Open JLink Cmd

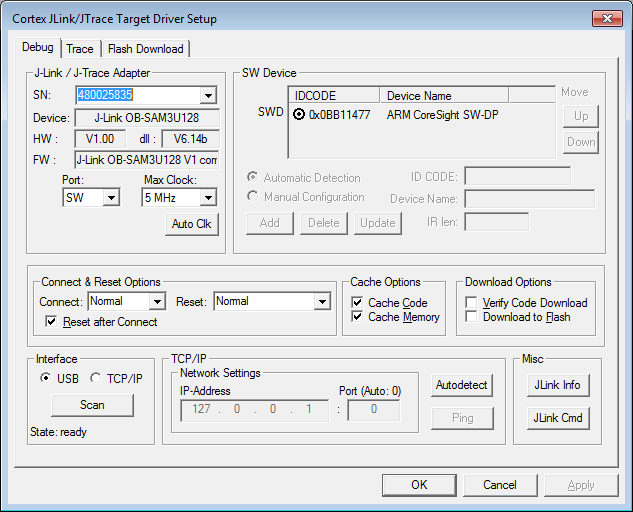click(x=558, y=418)
